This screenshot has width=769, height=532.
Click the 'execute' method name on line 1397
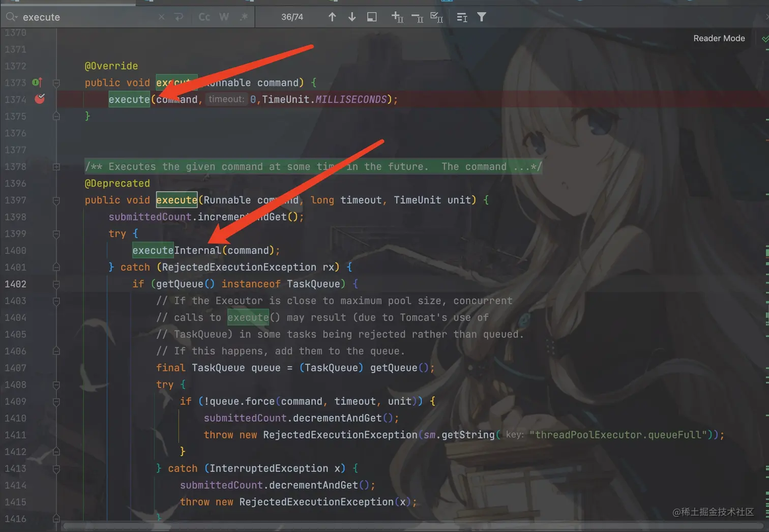[x=176, y=200]
